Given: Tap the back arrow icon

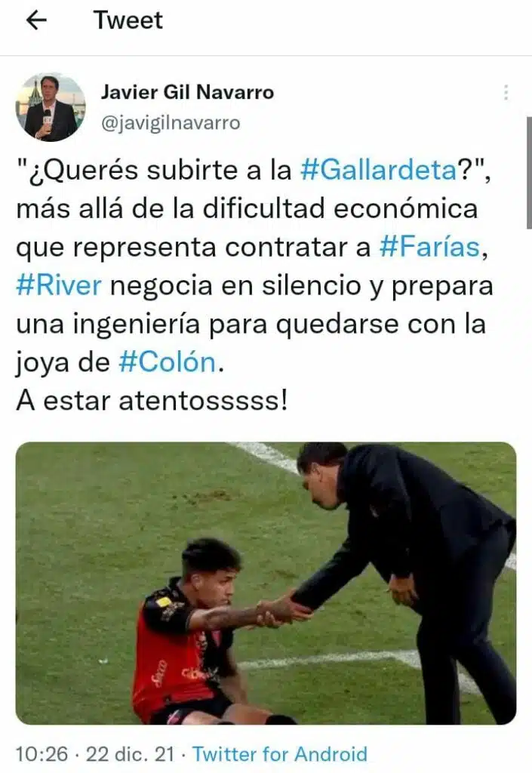Looking at the screenshot, I should pyautogui.click(x=36, y=20).
